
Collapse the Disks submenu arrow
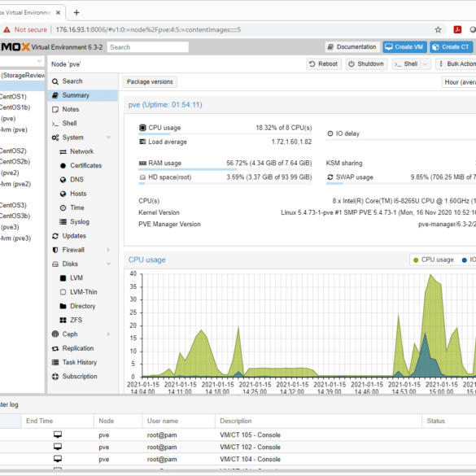pyautogui.click(x=109, y=264)
